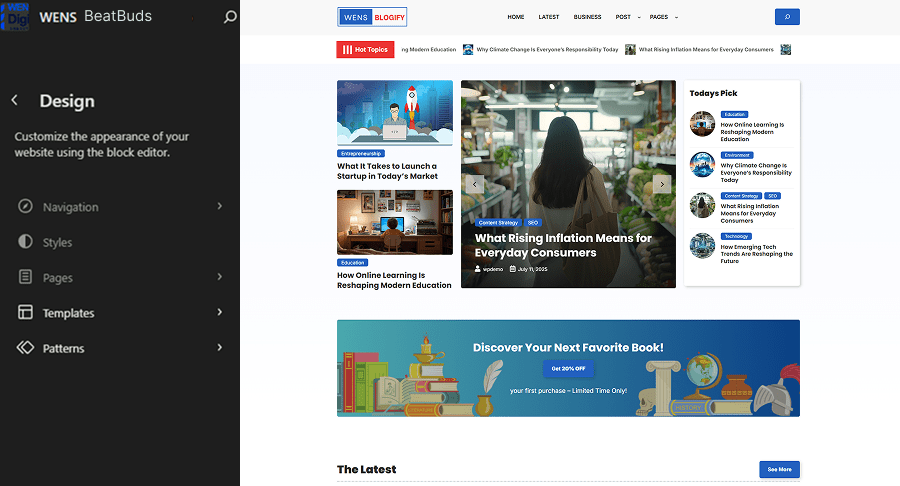
Task: Show previous slide with left arrow
Action: coord(476,184)
